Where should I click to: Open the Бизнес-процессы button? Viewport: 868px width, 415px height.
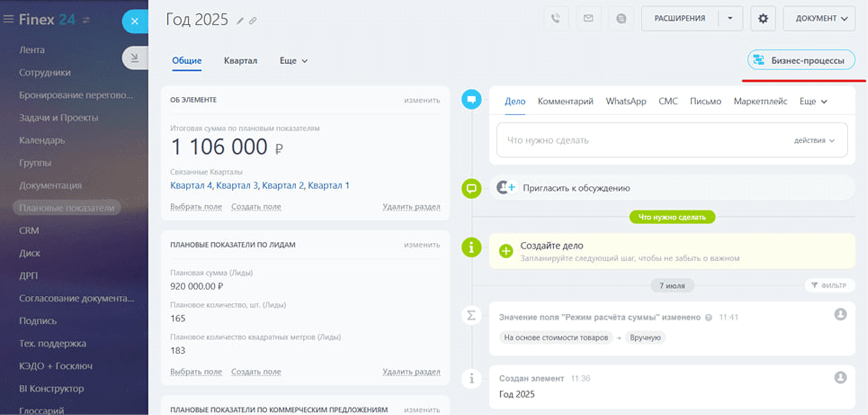pos(801,60)
